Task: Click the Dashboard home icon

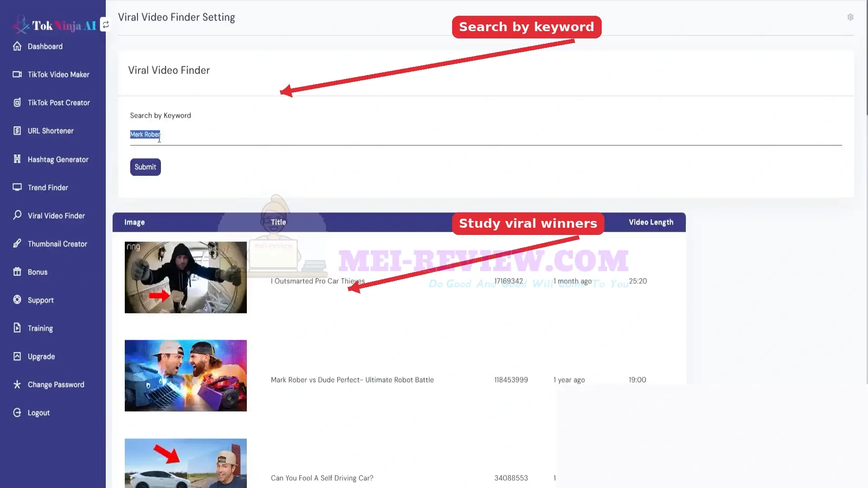Action: point(17,46)
